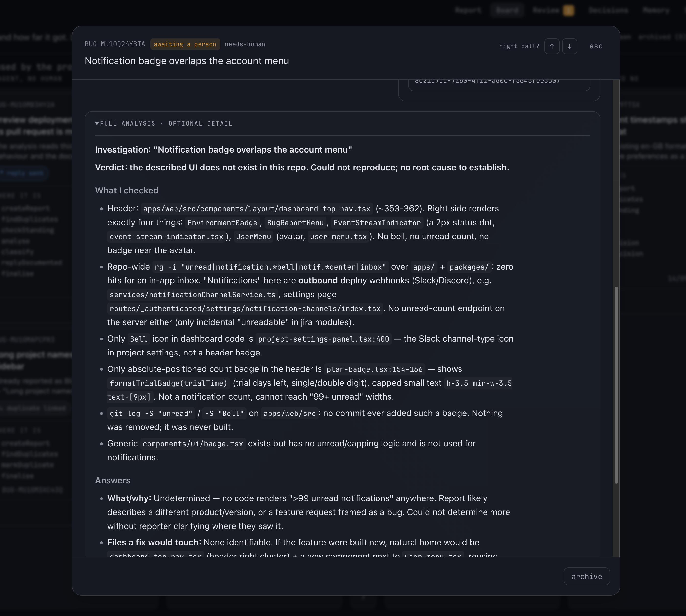
Task: Click 'components/ui/badge.tsx' code path
Action: tap(193, 444)
